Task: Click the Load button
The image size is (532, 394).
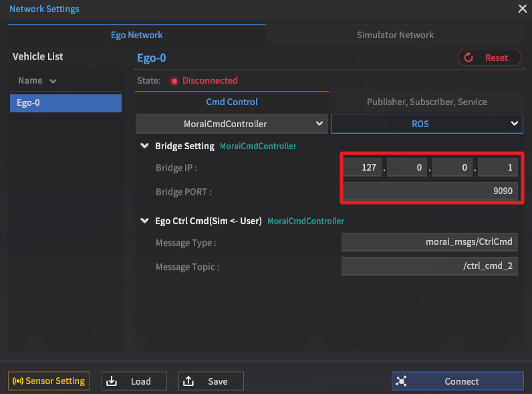Action: pos(135,381)
